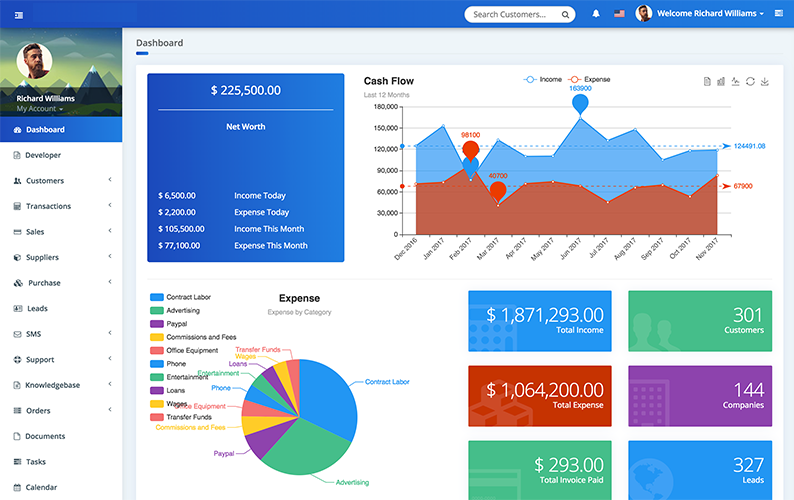Open the 327 Leads card
The height and width of the screenshot is (500, 794).
coord(700,470)
